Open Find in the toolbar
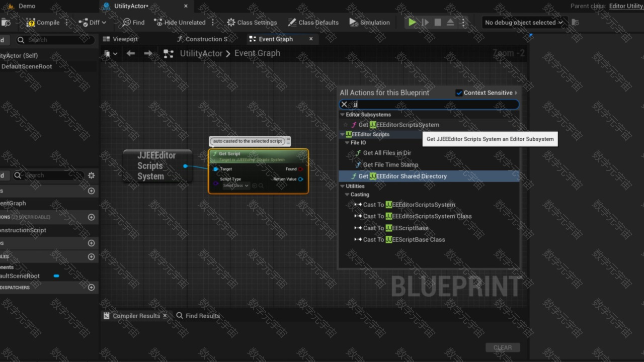The width and height of the screenshot is (644, 362). [133, 22]
